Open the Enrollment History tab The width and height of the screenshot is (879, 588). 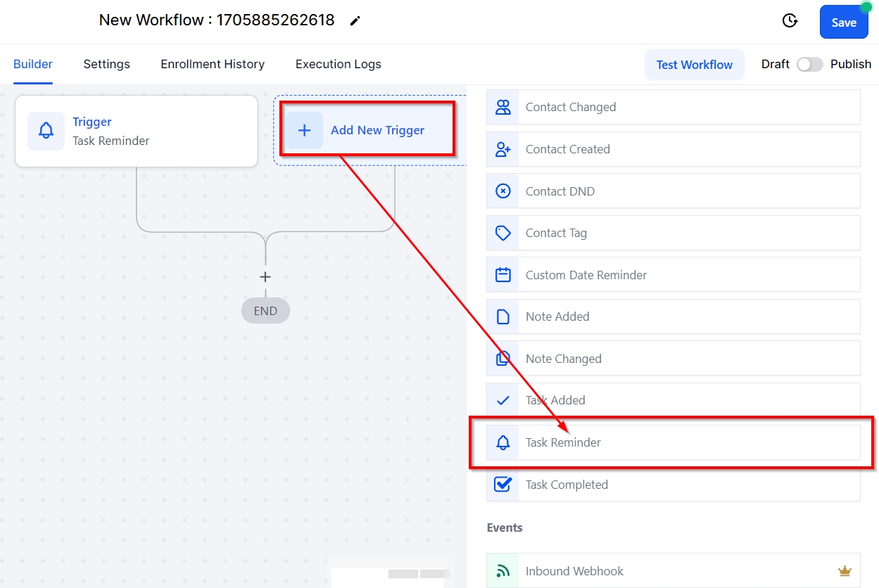(x=213, y=64)
